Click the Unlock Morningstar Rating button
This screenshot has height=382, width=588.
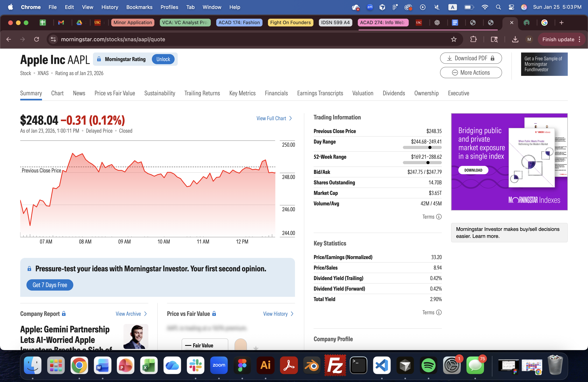pos(163,59)
